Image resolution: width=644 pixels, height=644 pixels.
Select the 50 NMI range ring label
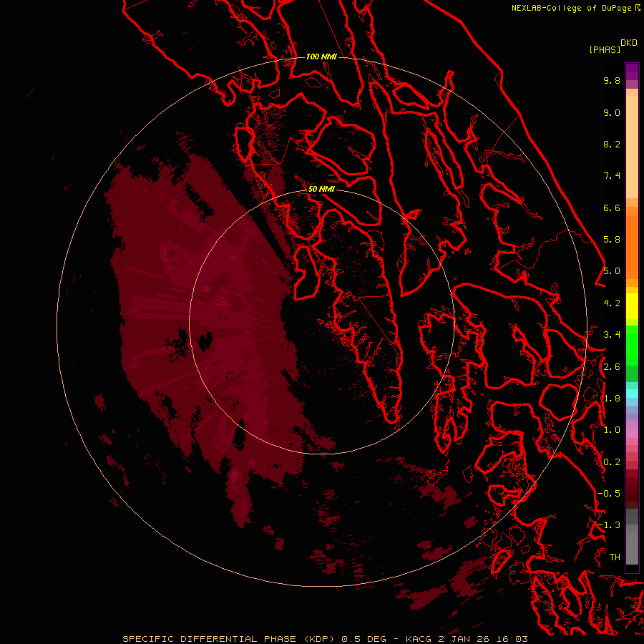coord(321,189)
